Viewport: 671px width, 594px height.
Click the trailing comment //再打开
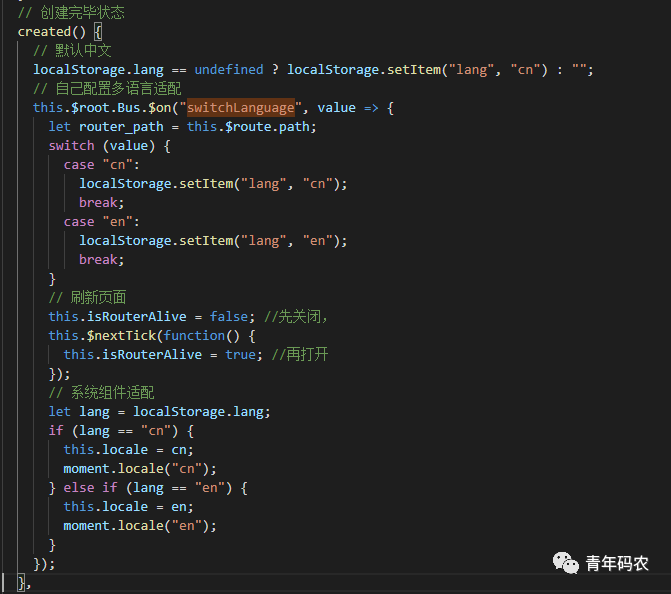(300, 354)
